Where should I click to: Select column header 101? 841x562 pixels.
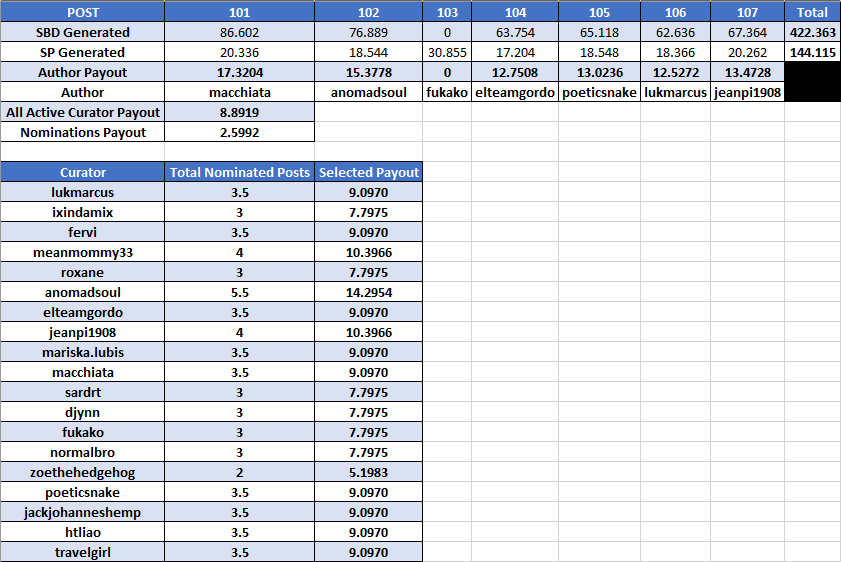pyautogui.click(x=239, y=12)
